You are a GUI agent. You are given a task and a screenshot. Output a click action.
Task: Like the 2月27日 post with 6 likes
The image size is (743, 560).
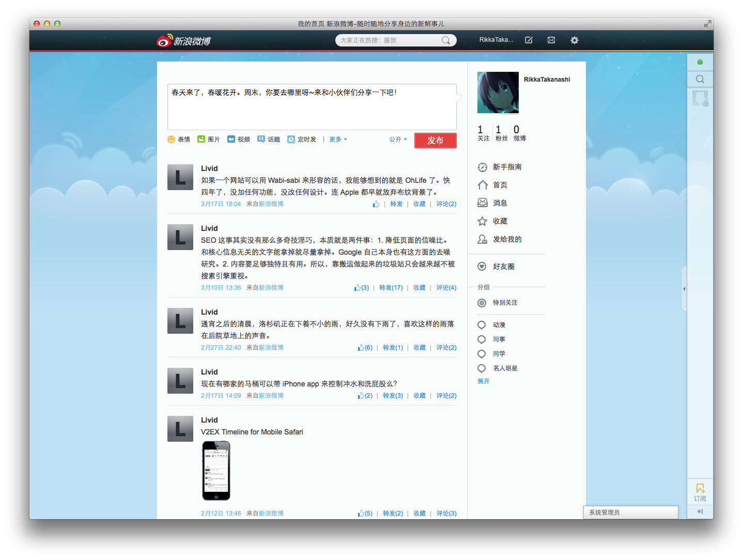tap(365, 348)
